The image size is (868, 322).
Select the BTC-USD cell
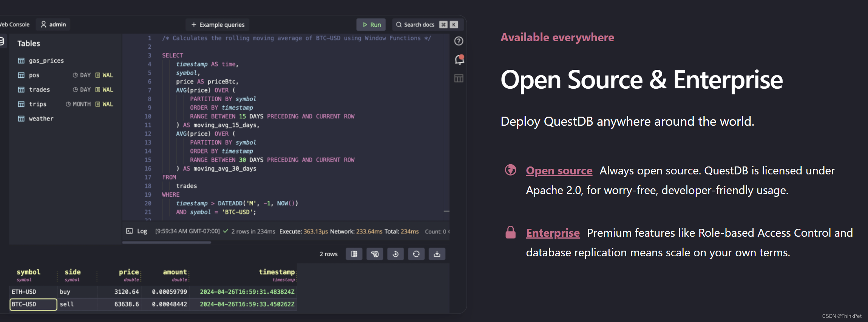coord(33,304)
